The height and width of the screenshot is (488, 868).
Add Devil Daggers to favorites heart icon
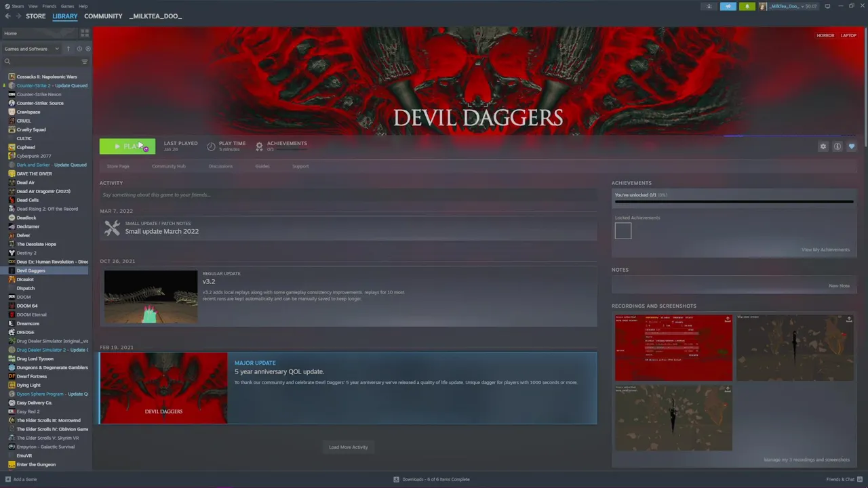[852, 146]
